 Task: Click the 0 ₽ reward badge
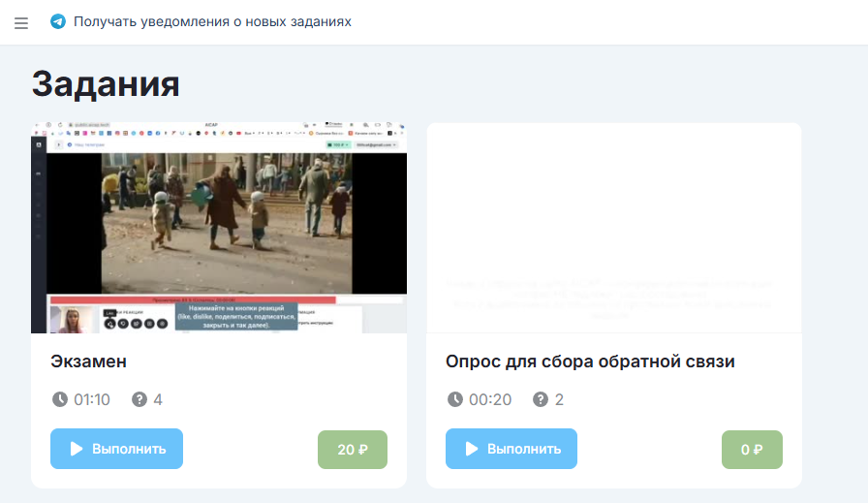tap(753, 450)
